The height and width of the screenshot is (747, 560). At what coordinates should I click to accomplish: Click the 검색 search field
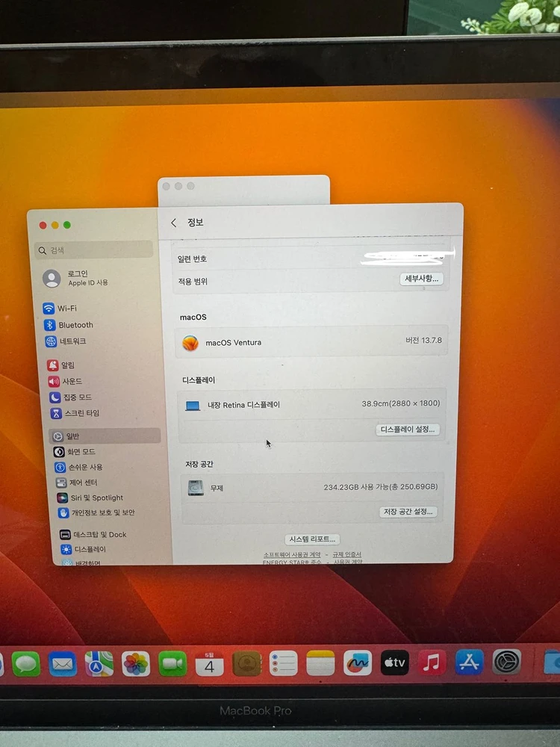[94, 250]
